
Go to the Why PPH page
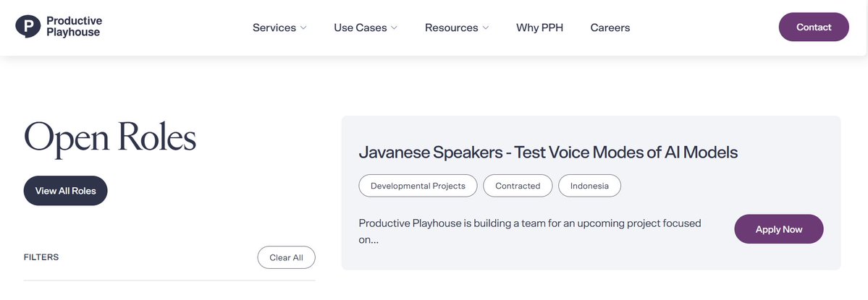(x=540, y=27)
